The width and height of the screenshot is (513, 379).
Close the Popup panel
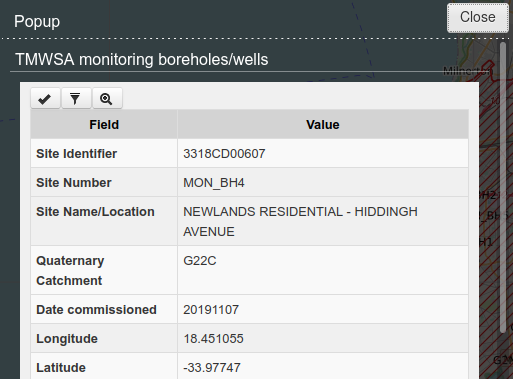478,18
